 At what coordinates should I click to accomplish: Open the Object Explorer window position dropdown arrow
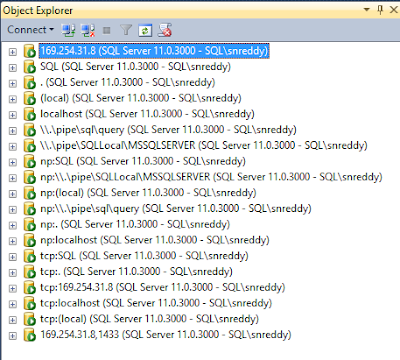(x=367, y=10)
